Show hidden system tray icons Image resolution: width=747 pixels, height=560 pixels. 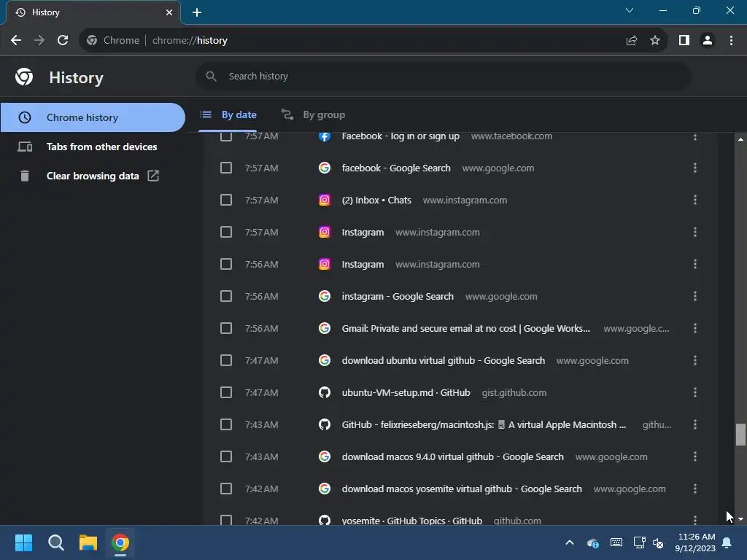569,542
